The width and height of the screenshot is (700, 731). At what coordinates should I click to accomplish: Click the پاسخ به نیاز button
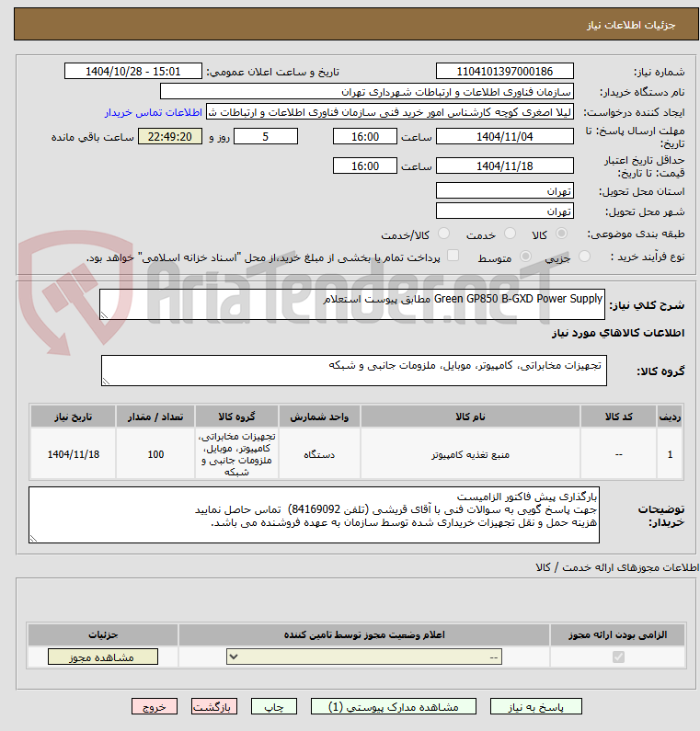click(x=536, y=707)
